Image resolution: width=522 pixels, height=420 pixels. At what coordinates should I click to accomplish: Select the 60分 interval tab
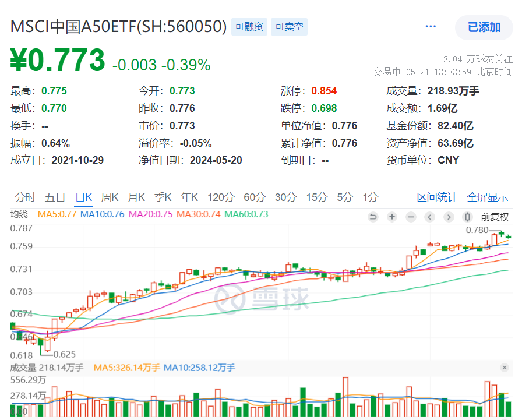point(253,197)
